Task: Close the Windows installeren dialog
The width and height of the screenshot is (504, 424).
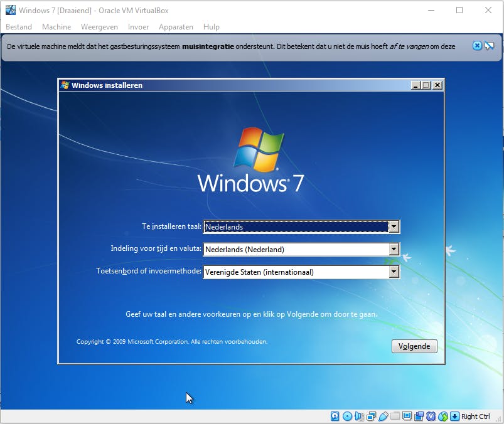Action: pyautogui.click(x=437, y=85)
